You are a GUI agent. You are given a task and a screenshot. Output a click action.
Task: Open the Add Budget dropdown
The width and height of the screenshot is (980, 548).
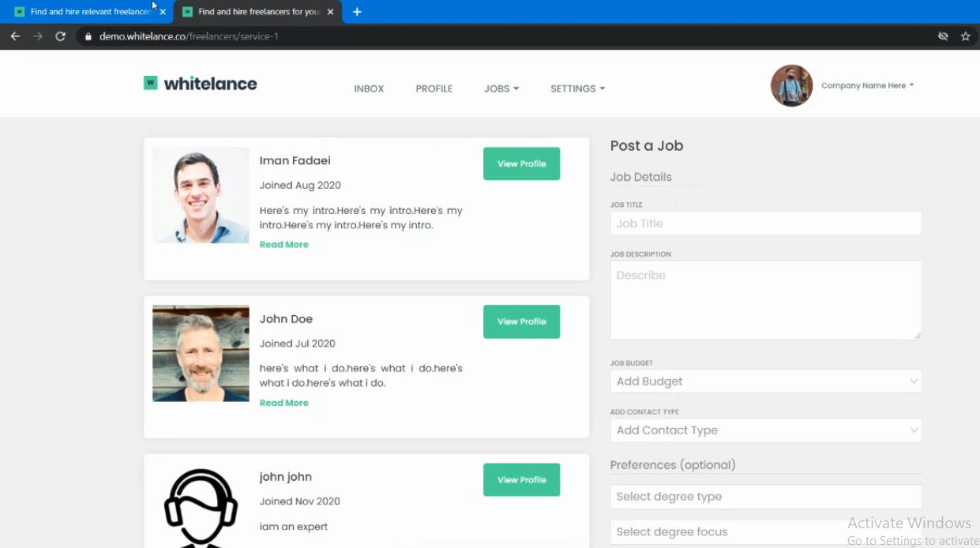(766, 381)
